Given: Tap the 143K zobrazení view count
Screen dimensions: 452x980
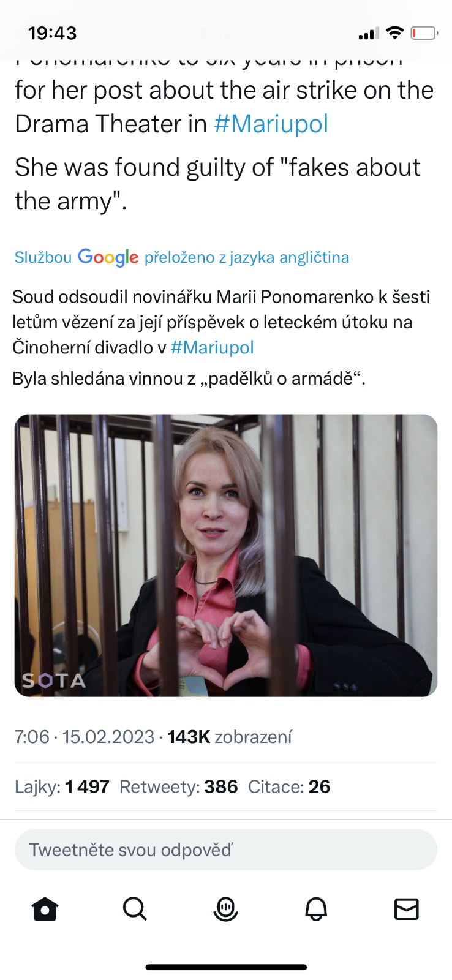Looking at the screenshot, I should 230,736.
